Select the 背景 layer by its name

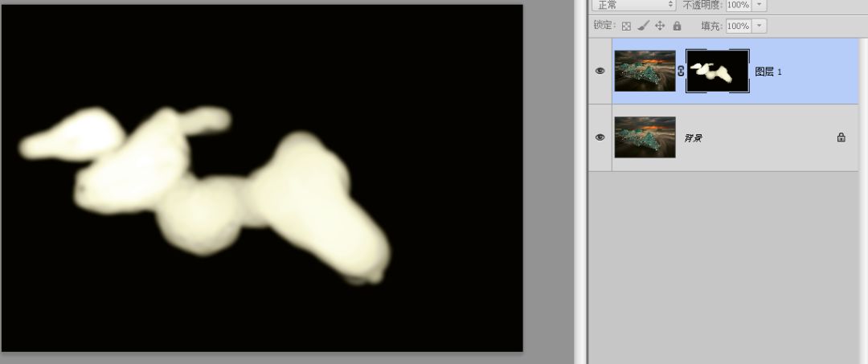click(693, 138)
